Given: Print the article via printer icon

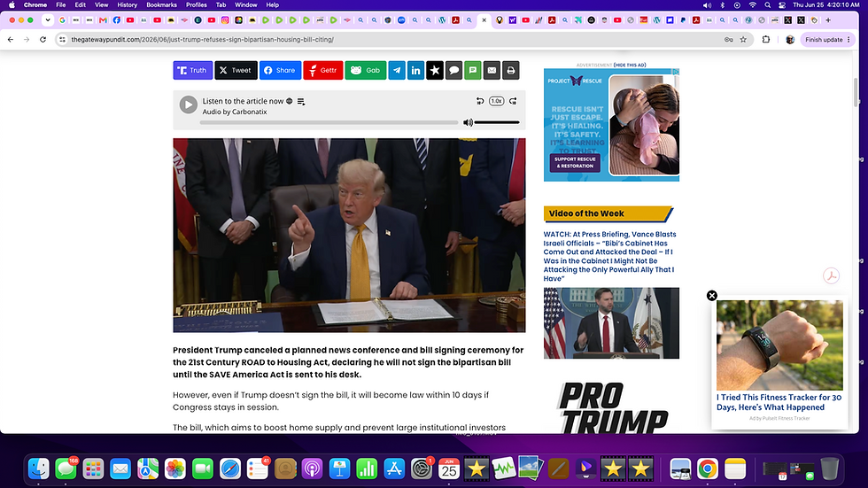Looking at the screenshot, I should click(x=511, y=70).
